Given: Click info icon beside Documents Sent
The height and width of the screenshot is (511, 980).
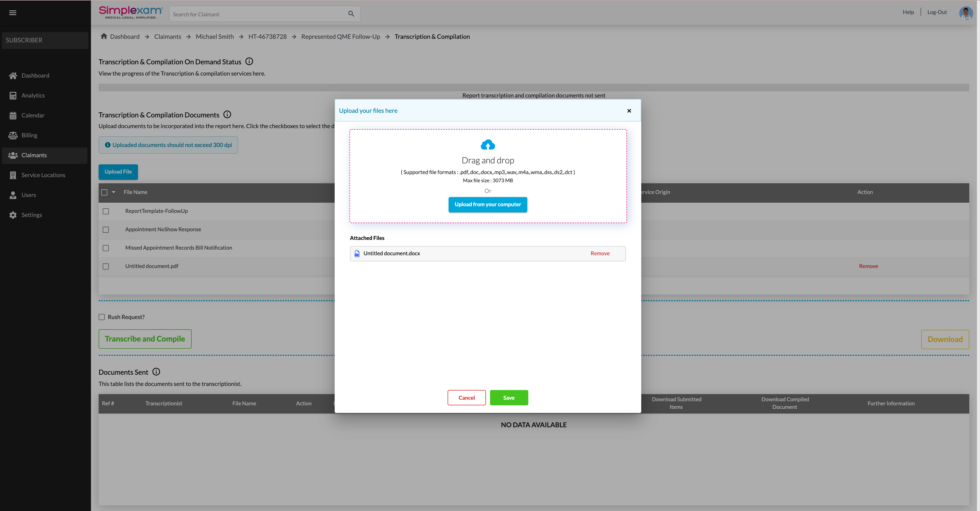Looking at the screenshot, I should coord(156,372).
